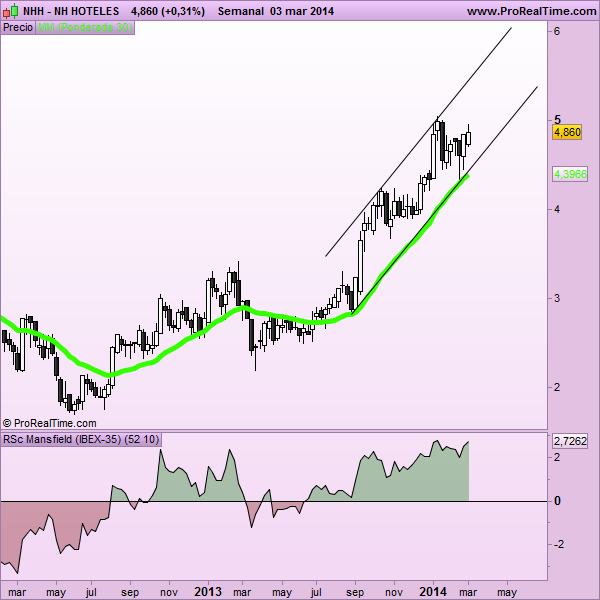The height and width of the screenshot is (600, 600).
Task: Click the 03 mar 2014 date text
Action: click(x=302, y=11)
